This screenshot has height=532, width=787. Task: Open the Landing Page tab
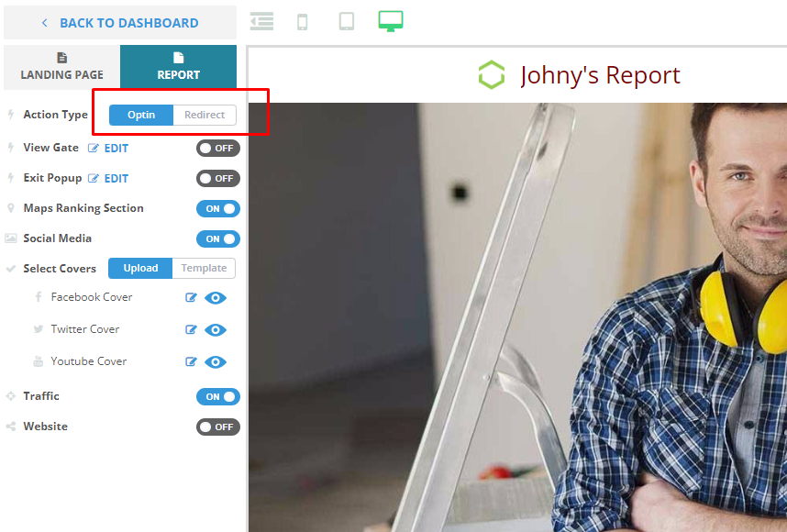[x=61, y=67]
